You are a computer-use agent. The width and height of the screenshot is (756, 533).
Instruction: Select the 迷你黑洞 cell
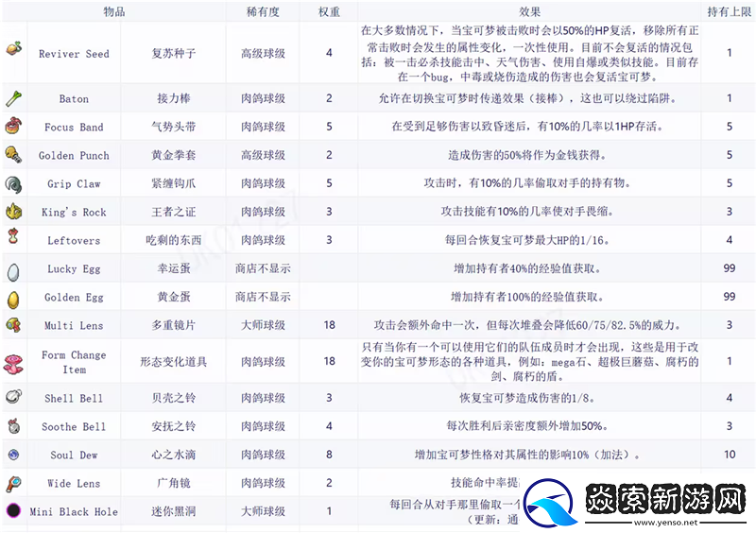click(174, 511)
